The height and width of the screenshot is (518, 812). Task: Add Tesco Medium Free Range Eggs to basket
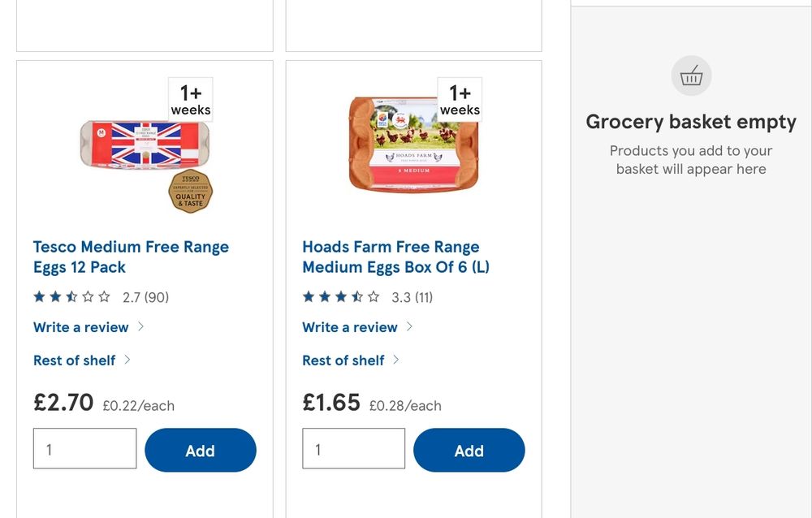pyautogui.click(x=200, y=451)
